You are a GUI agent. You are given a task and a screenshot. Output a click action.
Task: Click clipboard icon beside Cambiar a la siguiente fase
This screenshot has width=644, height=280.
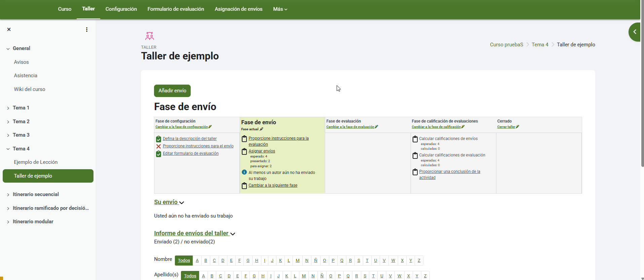coord(244,186)
